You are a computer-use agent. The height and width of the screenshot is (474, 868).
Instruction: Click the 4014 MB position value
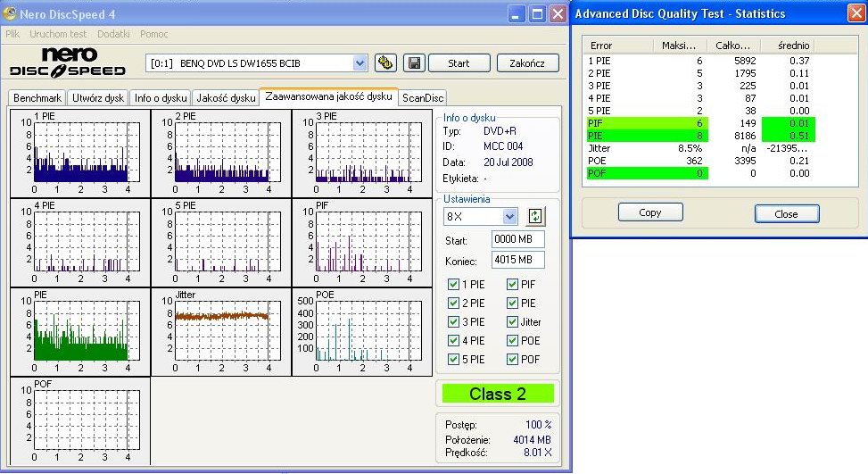[x=532, y=440]
